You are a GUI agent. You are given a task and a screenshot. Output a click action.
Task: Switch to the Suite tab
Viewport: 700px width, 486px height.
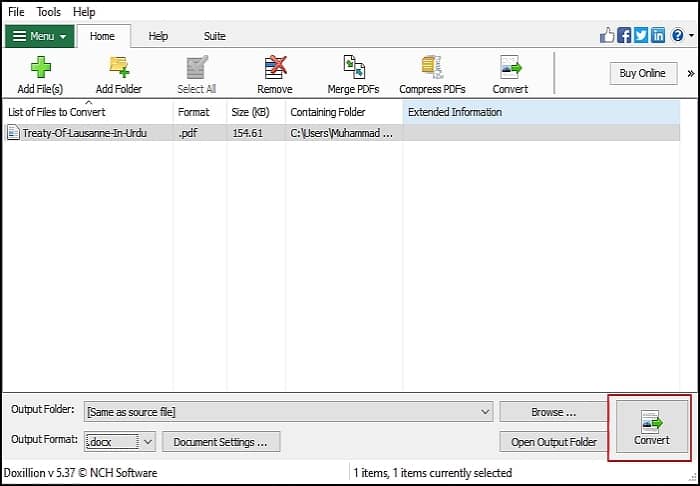pyautogui.click(x=215, y=36)
